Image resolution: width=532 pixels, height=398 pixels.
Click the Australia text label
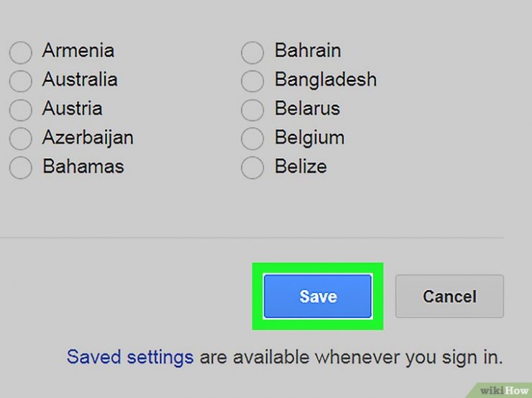tap(80, 79)
